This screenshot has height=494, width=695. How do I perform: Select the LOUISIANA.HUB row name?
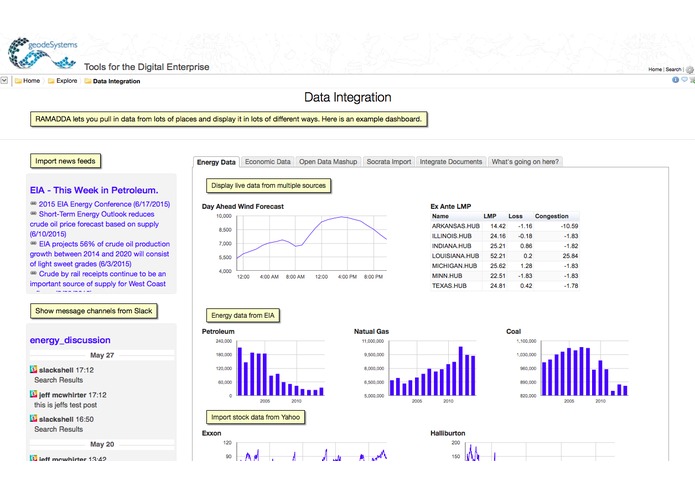pyautogui.click(x=455, y=256)
